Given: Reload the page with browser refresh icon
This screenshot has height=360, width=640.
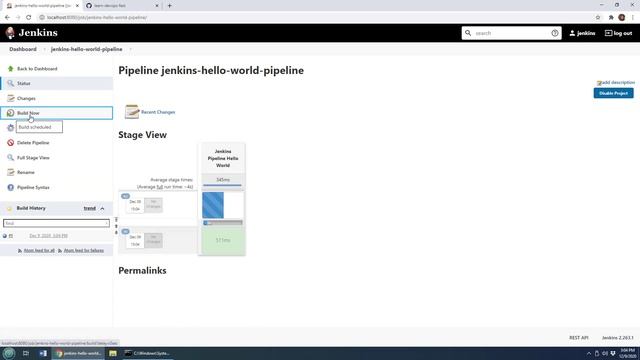Looking at the screenshot, I should [x=29, y=18].
